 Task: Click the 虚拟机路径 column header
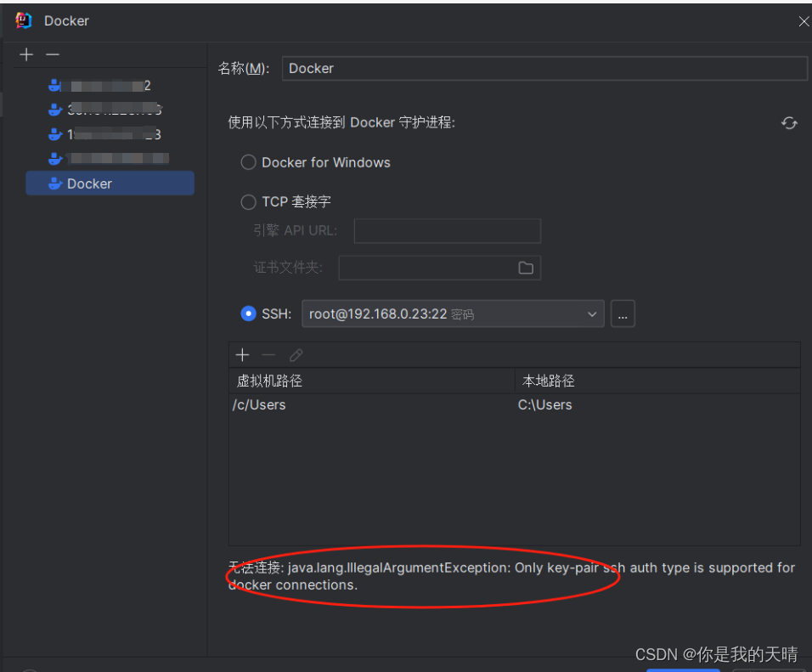tap(372, 381)
